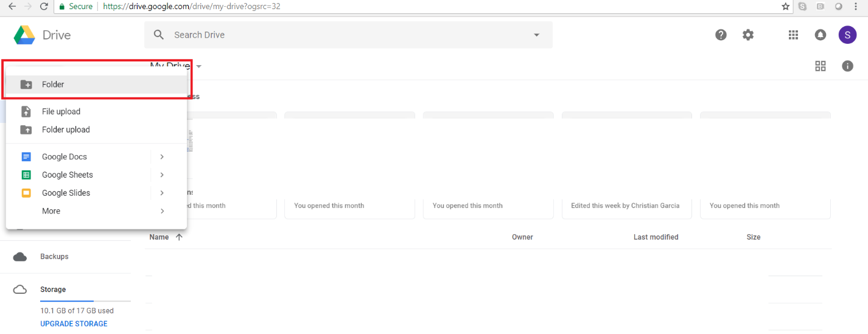Click the Google Drive logo
The width and height of the screenshot is (868, 334).
24,35
